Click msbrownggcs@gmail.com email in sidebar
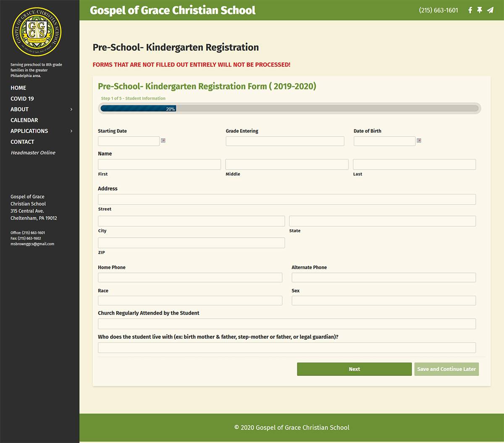504x443 pixels. (32, 244)
